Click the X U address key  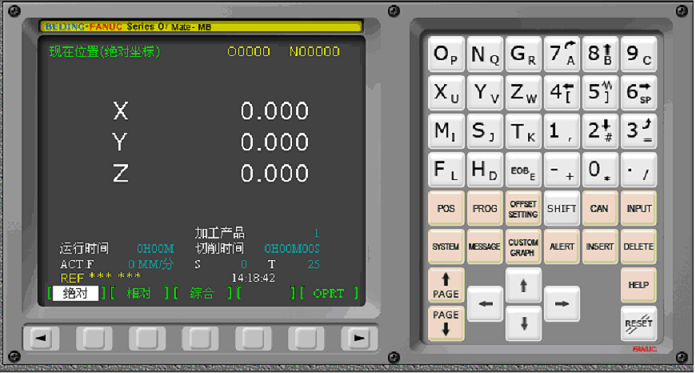tap(446, 93)
